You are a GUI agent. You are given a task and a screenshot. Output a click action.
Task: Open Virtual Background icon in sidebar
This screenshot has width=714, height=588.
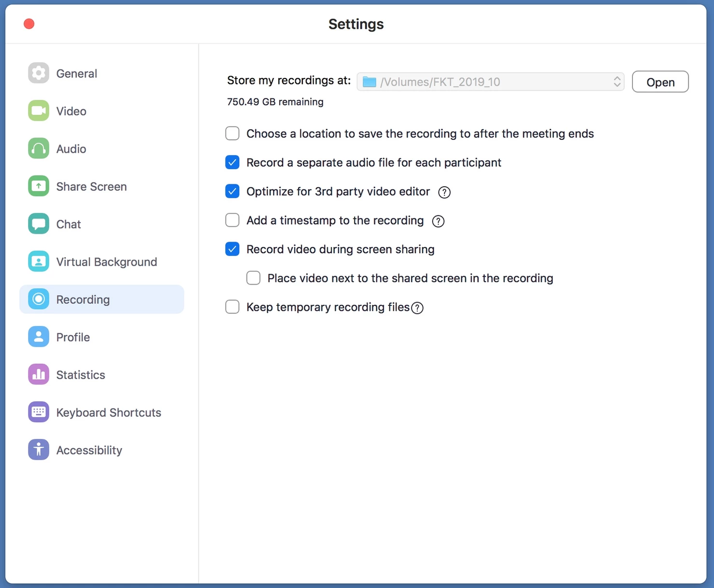point(39,261)
